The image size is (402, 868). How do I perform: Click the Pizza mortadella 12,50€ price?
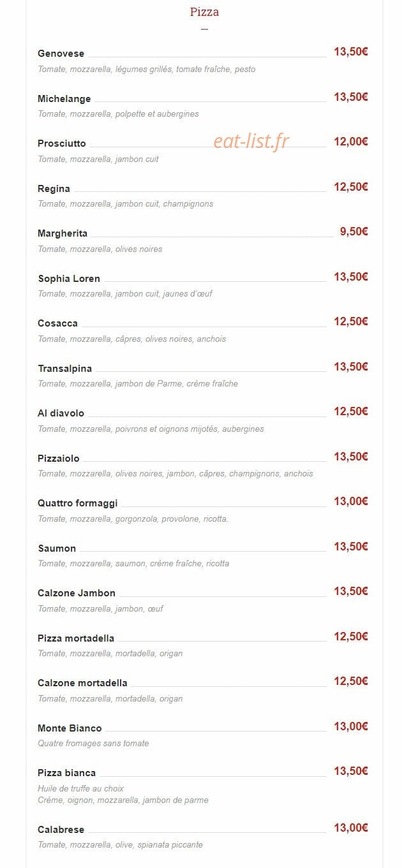coord(351,636)
